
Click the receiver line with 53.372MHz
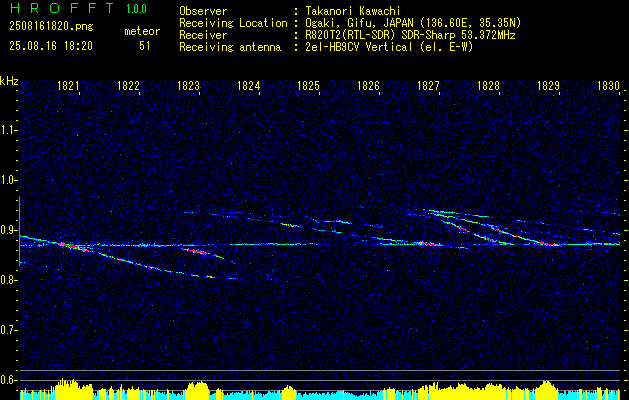click(x=410, y=35)
